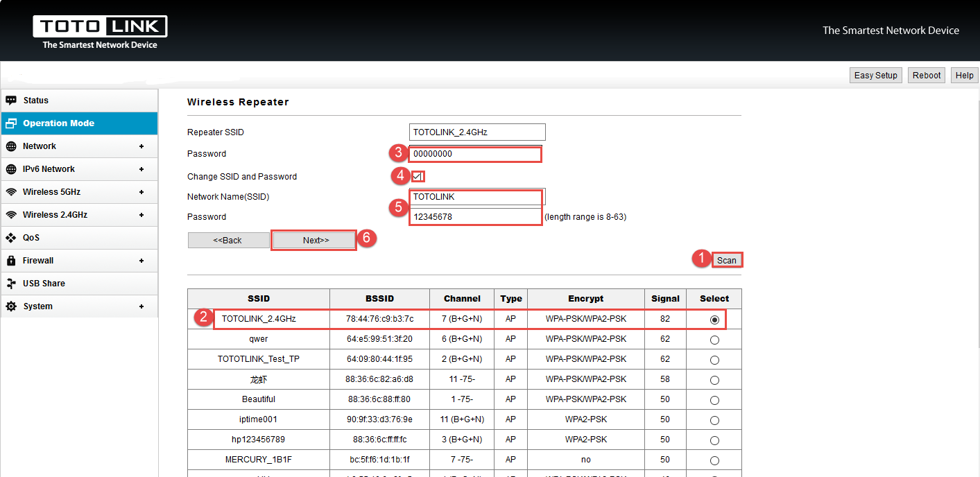Focus the password field containing 12345678
Screen dimensions: 980x477
click(475, 217)
